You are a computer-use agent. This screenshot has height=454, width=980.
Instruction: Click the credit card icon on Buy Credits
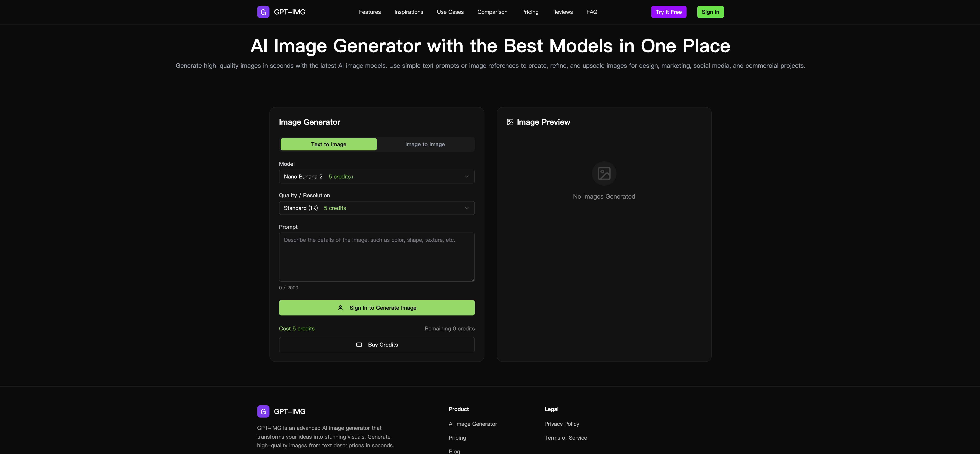tap(359, 344)
